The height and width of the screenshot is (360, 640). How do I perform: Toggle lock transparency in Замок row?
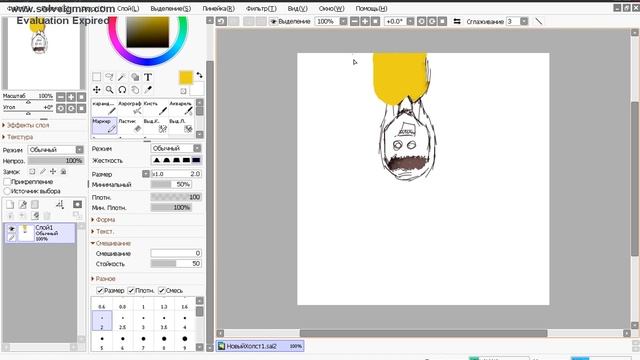(x=32, y=172)
